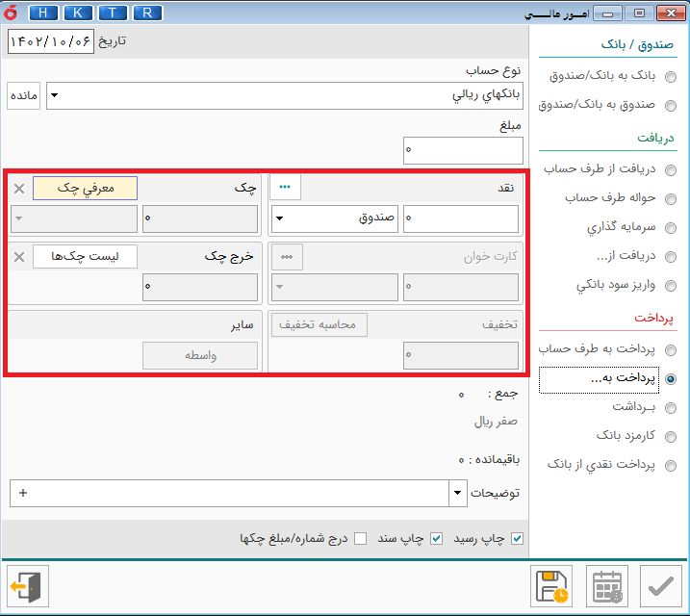
Task: Click the checkmark confirm icon
Action: pyautogui.click(x=660, y=585)
